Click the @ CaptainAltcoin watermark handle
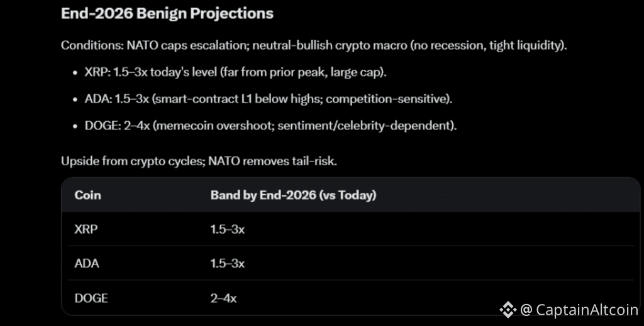 pos(579,309)
